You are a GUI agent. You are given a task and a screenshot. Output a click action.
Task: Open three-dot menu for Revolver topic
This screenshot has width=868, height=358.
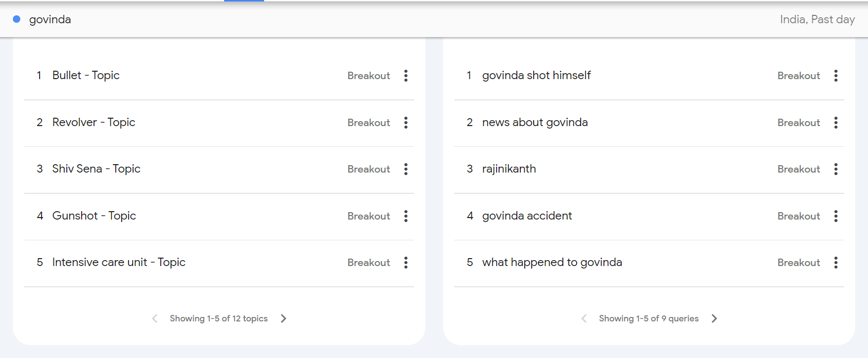click(x=406, y=123)
